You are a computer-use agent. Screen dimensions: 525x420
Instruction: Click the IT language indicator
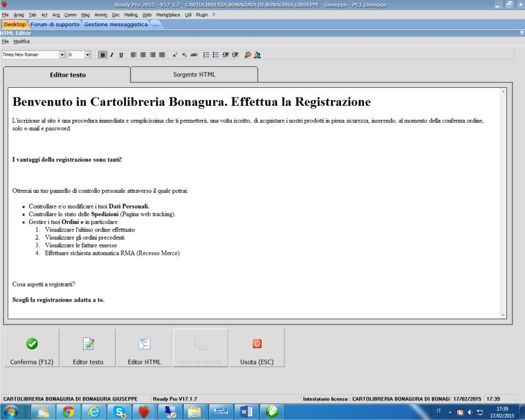coord(439,411)
